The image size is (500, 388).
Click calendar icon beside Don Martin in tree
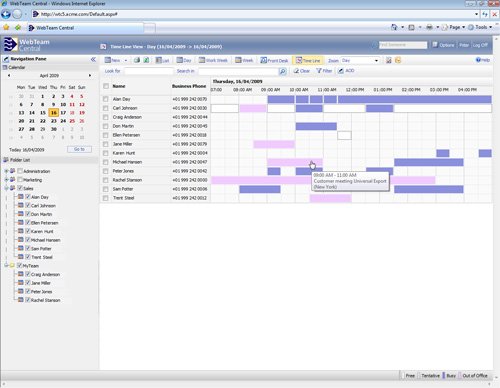21,214
